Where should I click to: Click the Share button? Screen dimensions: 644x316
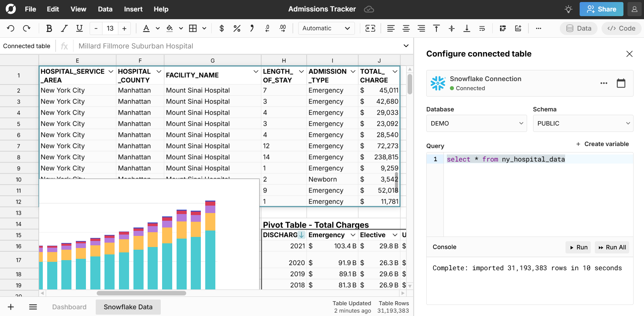point(601,9)
